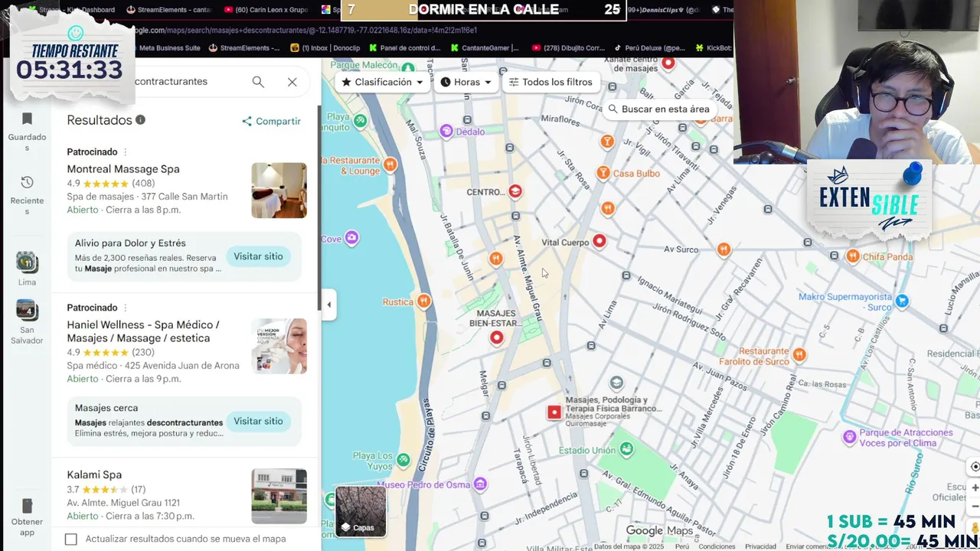The image size is (980, 551).
Task: Click the Museo Pedro de Osma pin
Action: [480, 484]
